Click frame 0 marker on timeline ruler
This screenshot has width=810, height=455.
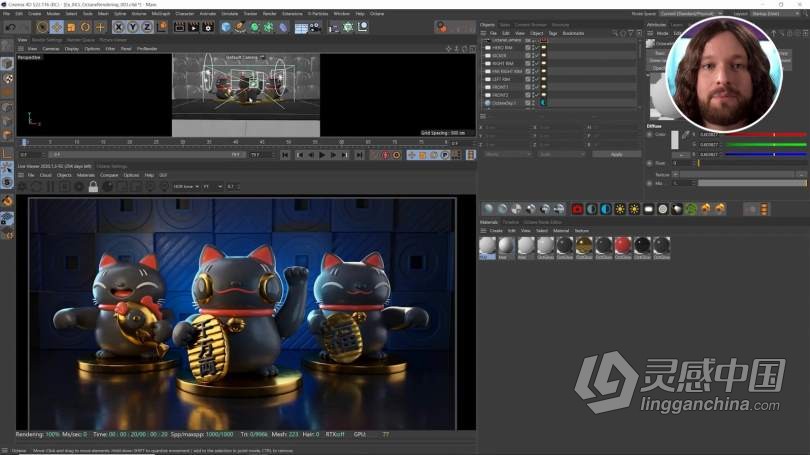pyautogui.click(x=24, y=142)
